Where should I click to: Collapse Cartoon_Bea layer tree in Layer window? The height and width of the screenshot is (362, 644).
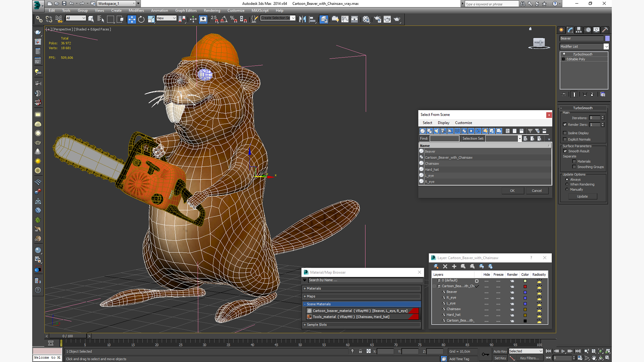[x=434, y=286]
